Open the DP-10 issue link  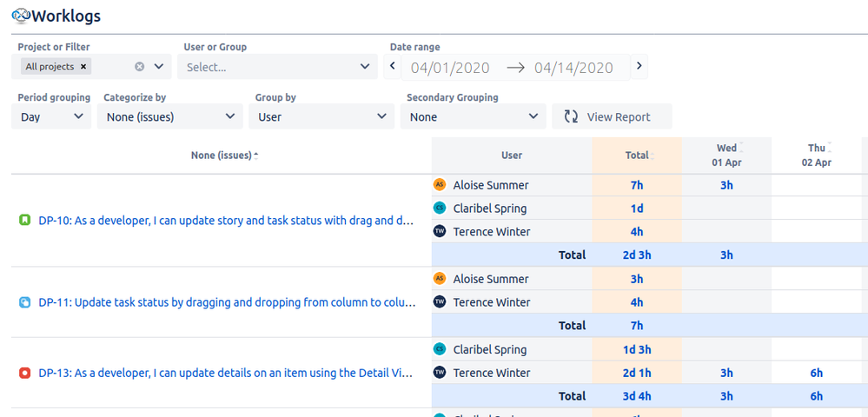click(x=226, y=221)
